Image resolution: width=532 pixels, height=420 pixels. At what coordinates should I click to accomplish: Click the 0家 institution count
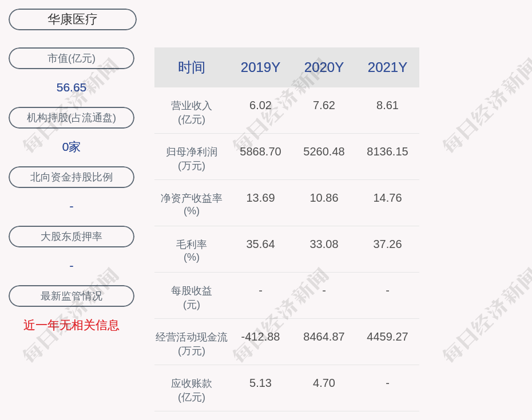[x=72, y=147]
